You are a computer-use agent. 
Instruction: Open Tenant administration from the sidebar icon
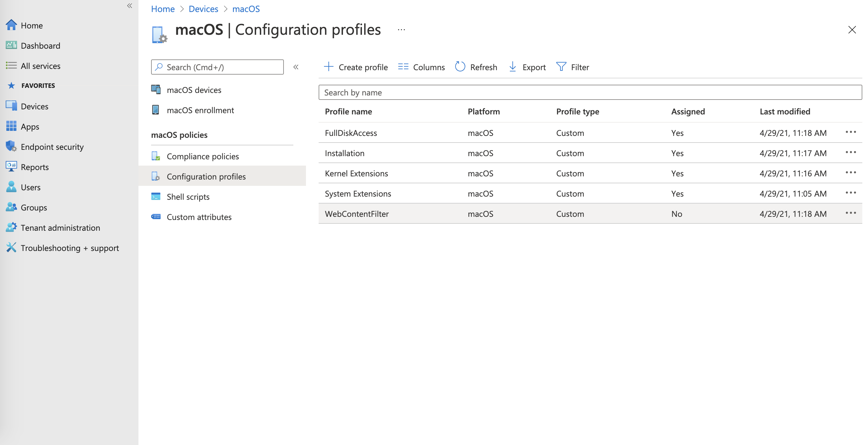(x=11, y=227)
